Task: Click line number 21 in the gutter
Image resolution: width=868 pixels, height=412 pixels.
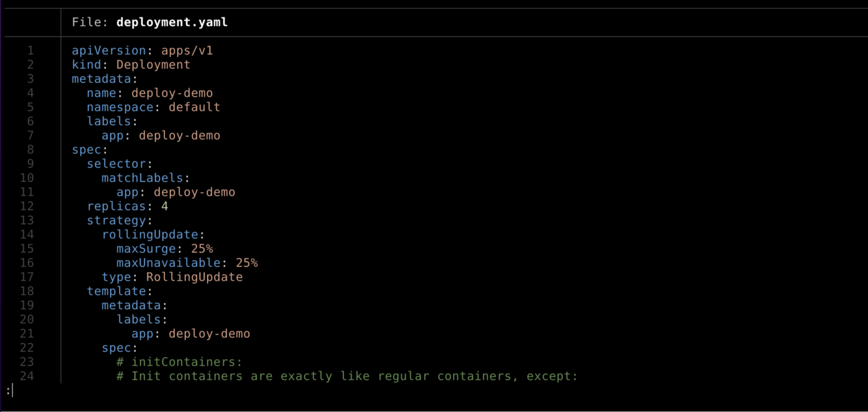Action: [27, 333]
